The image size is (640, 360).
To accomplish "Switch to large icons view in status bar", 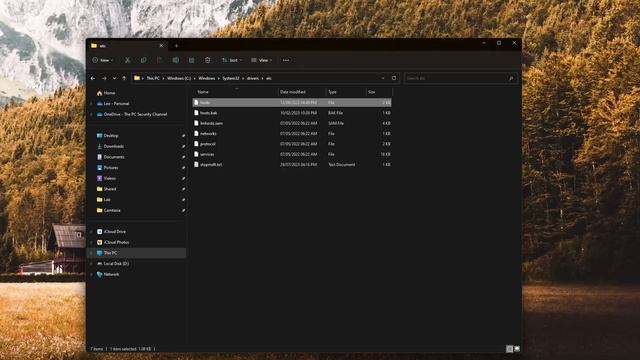I will 517,349.
